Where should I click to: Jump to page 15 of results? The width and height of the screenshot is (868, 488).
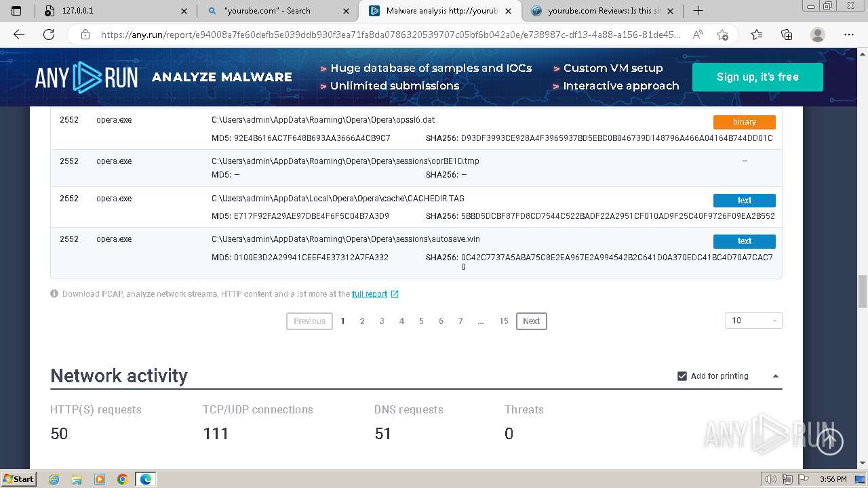pos(503,321)
